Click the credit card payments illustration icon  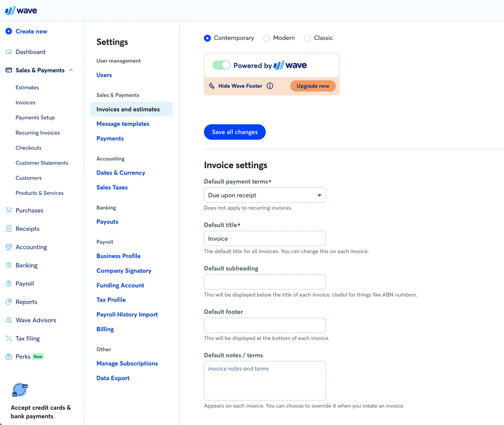tap(20, 390)
